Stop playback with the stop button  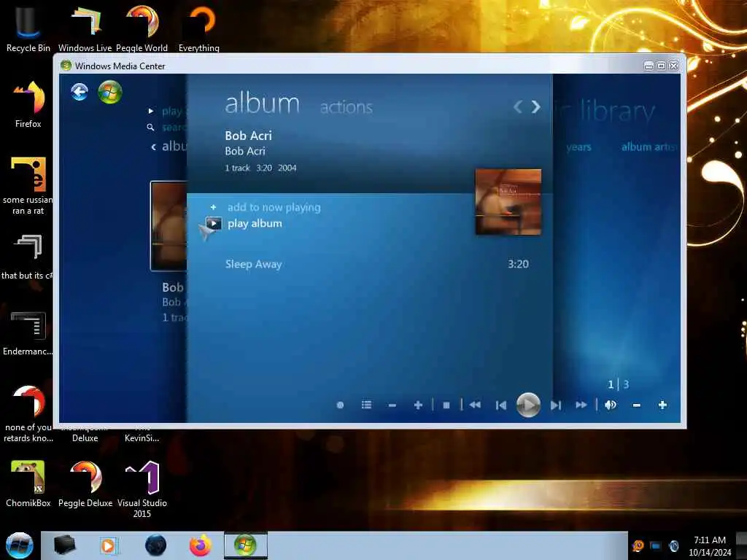pos(446,405)
